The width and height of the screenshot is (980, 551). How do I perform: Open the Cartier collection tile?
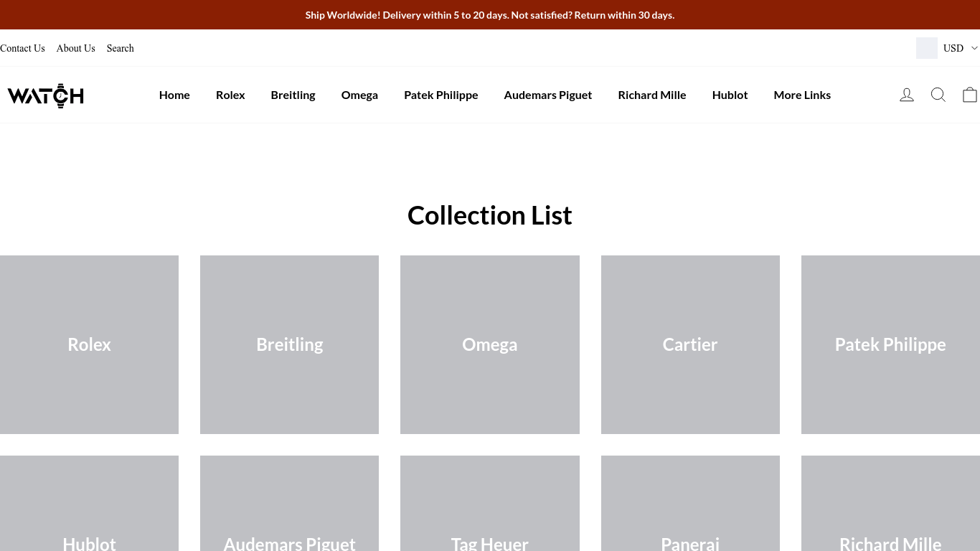(690, 344)
